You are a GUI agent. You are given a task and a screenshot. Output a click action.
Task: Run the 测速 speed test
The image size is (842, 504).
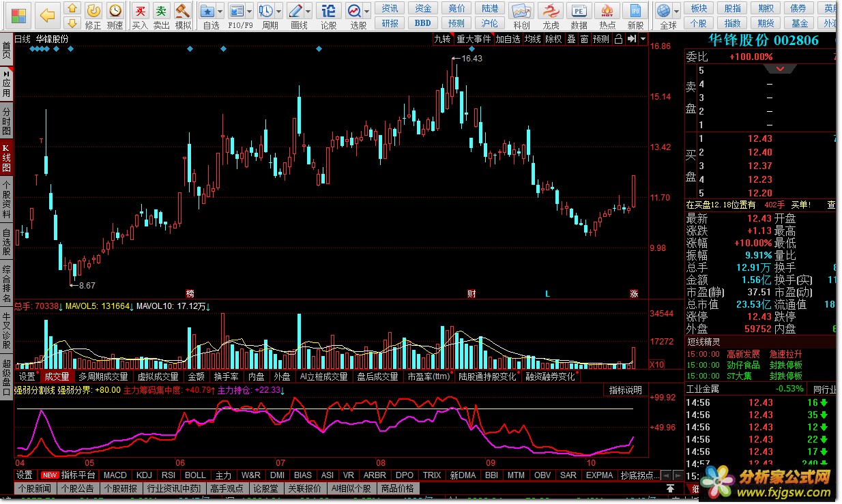pyautogui.click(x=115, y=16)
